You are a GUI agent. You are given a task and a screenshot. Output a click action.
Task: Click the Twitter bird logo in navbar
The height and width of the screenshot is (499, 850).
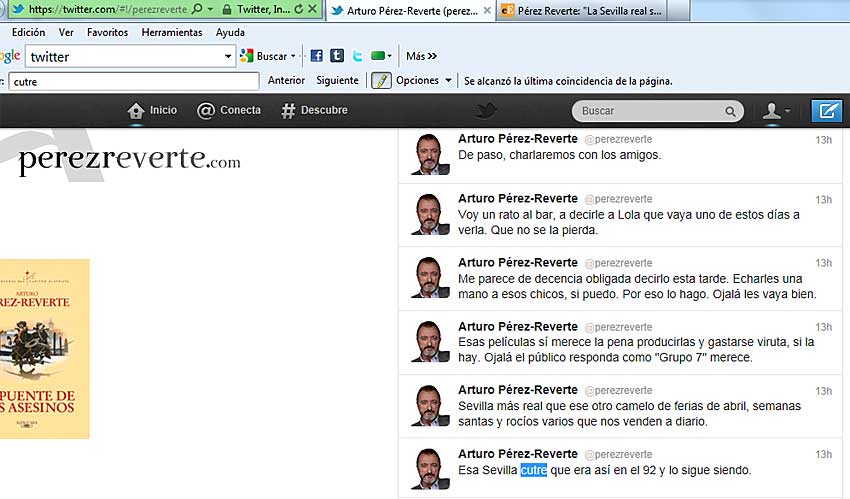(x=486, y=111)
